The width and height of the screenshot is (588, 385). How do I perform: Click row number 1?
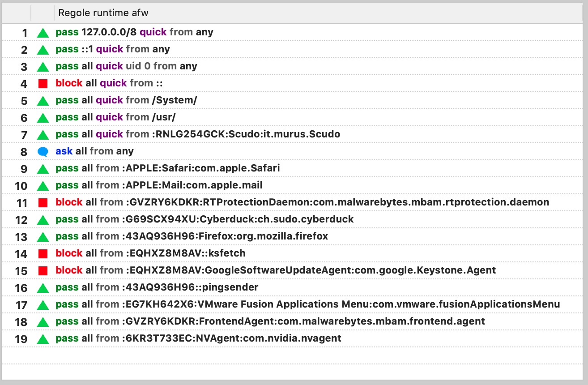pos(25,33)
